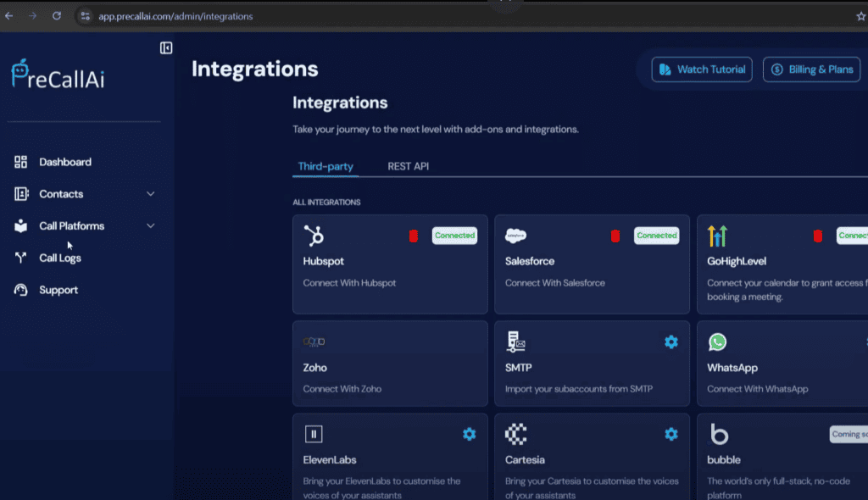Expand the Call Platforms chevron

click(151, 226)
